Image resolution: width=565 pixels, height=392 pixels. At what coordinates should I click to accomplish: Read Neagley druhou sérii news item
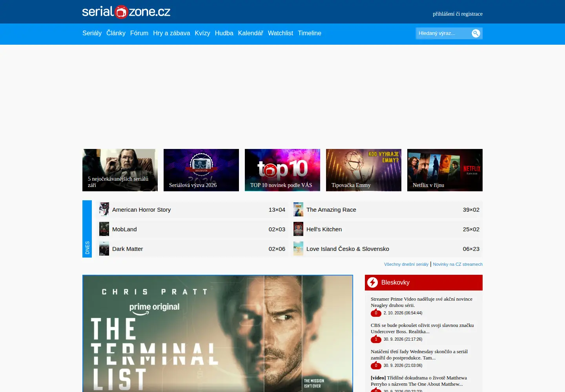click(x=421, y=302)
